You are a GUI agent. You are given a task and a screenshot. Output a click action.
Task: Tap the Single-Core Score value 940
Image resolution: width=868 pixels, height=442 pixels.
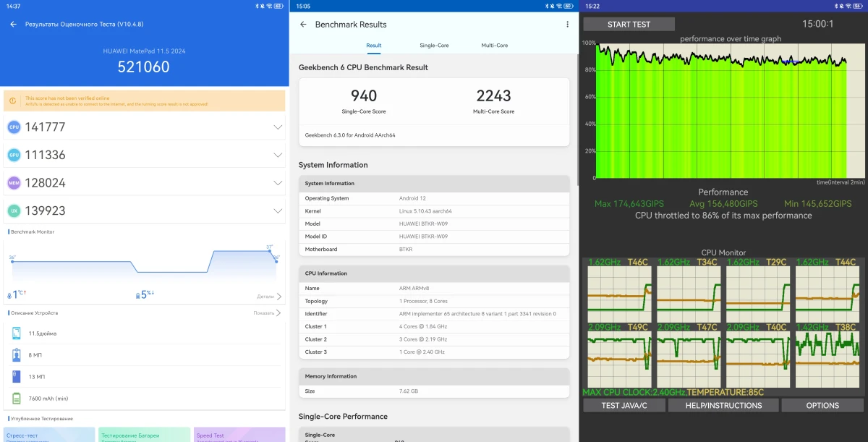click(x=363, y=95)
